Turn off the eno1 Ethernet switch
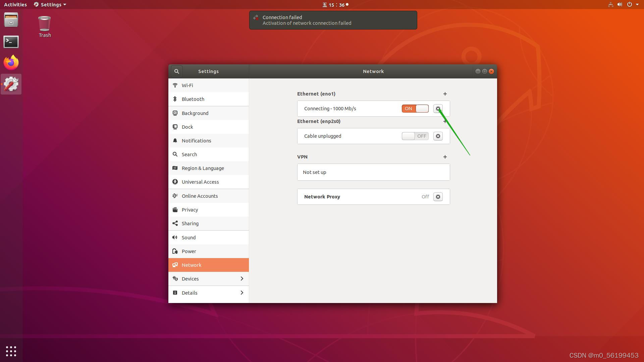 point(415,109)
